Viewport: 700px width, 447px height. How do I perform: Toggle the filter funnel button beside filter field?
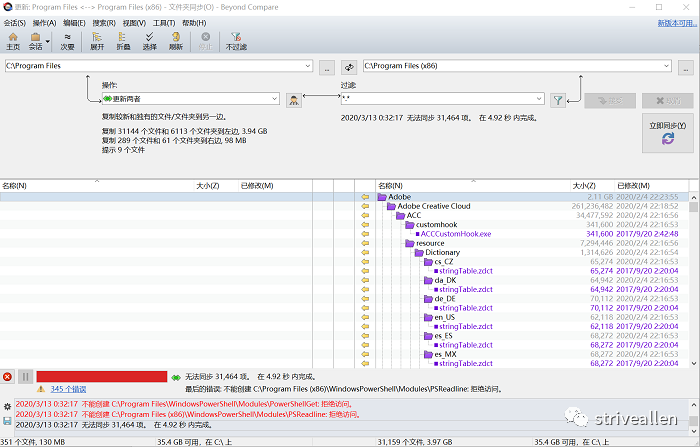[x=558, y=100]
